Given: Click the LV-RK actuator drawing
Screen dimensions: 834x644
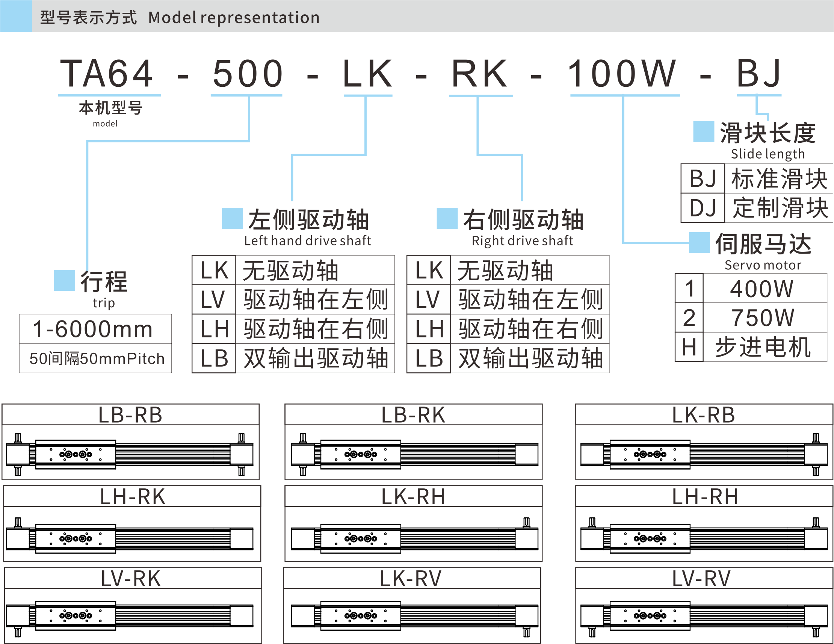Looking at the screenshot, I should [130, 615].
